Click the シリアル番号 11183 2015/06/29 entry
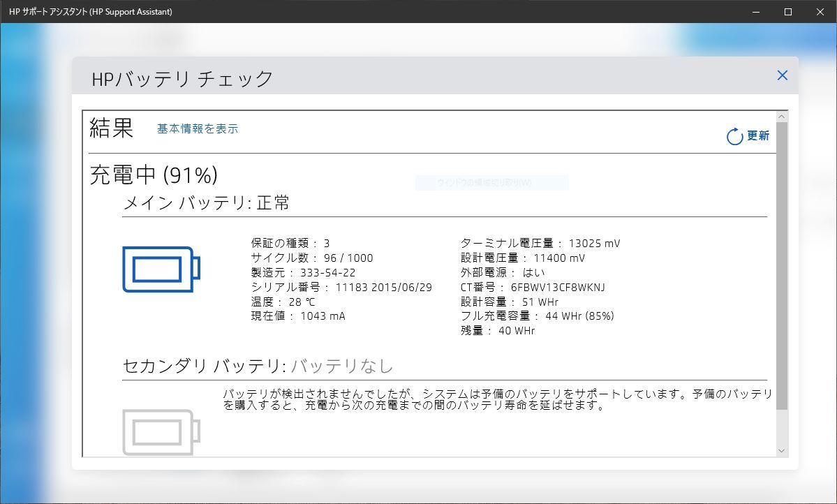Screen dimensions: 837x504 point(341,287)
